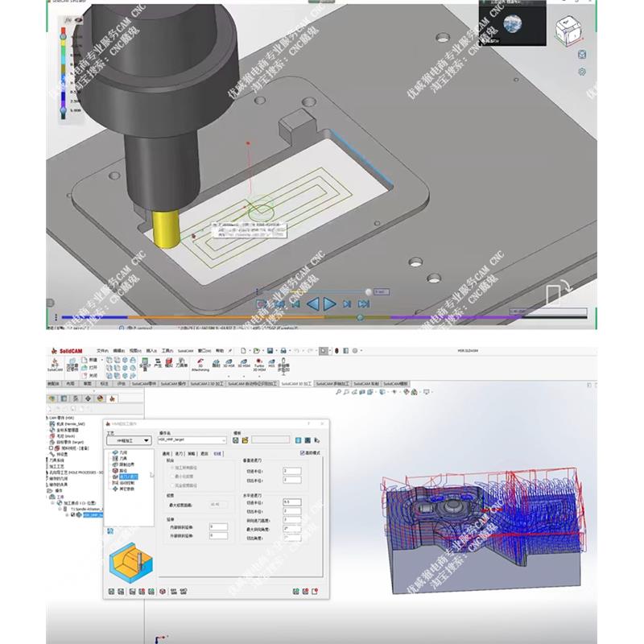This screenshot has width=644, height=644.
Task: Click the new document toolbar icon
Action: 243,351
